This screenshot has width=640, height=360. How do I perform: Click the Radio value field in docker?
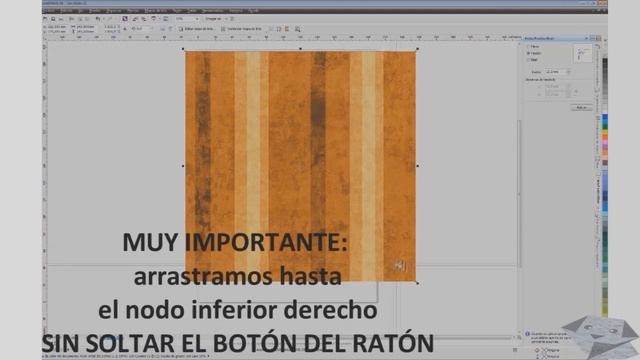click(556, 72)
